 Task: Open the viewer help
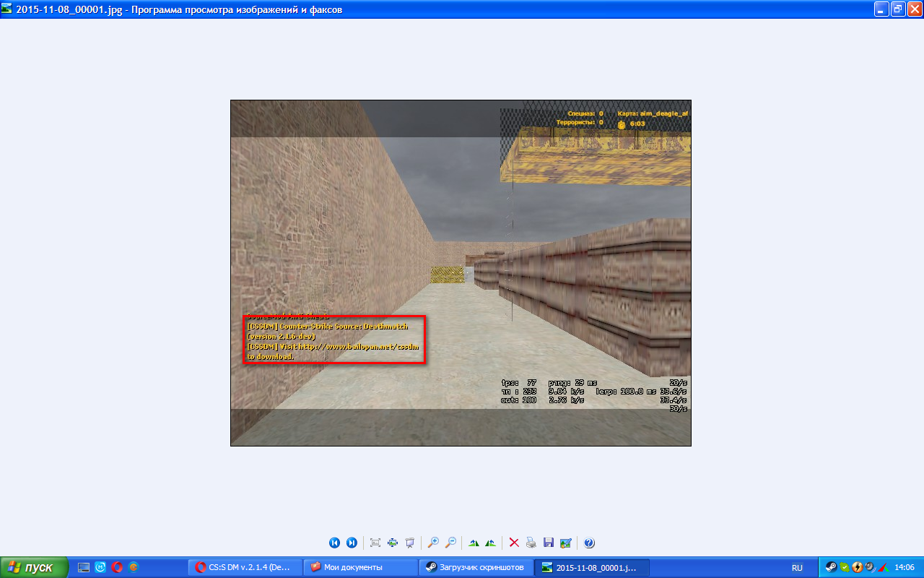click(x=589, y=543)
